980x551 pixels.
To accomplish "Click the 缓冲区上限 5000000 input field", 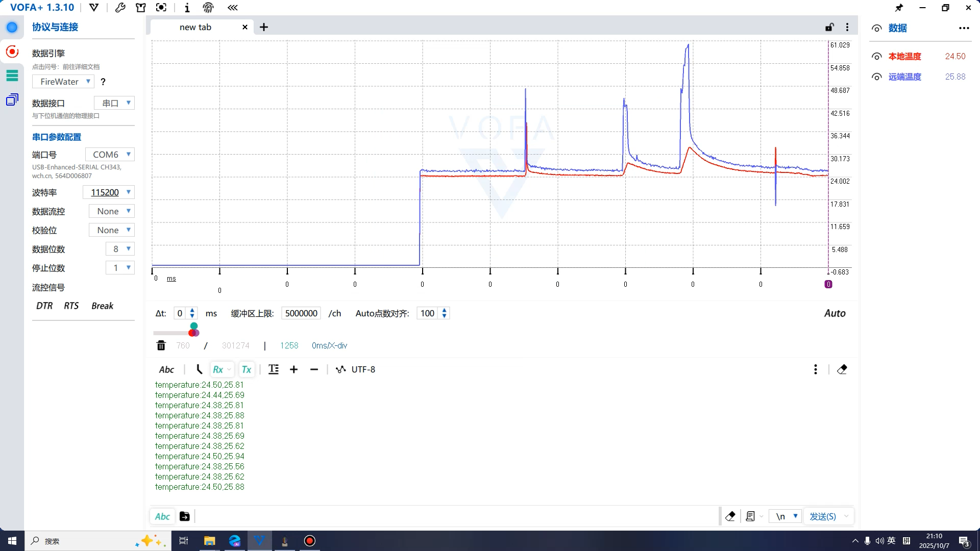I will 301,313.
